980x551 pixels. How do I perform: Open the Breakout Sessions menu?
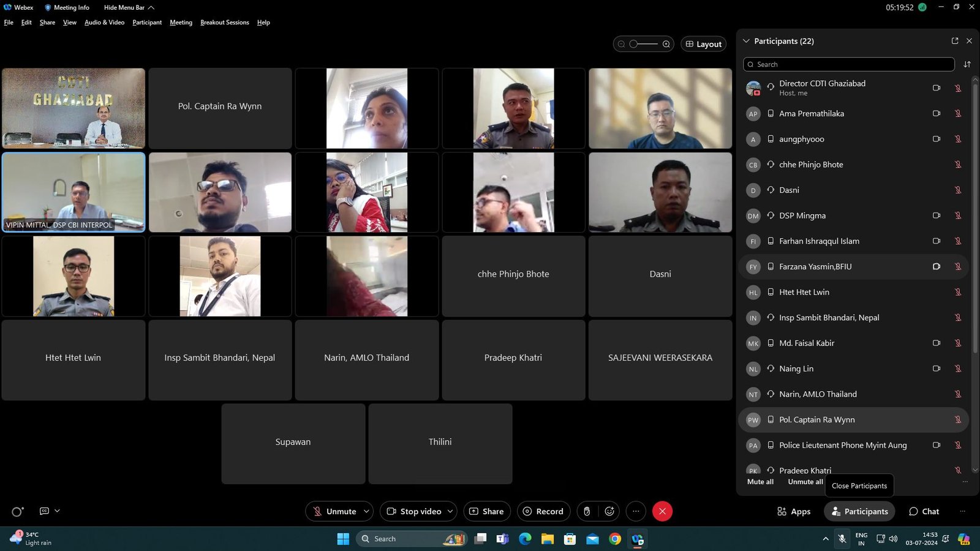pyautogui.click(x=224, y=23)
